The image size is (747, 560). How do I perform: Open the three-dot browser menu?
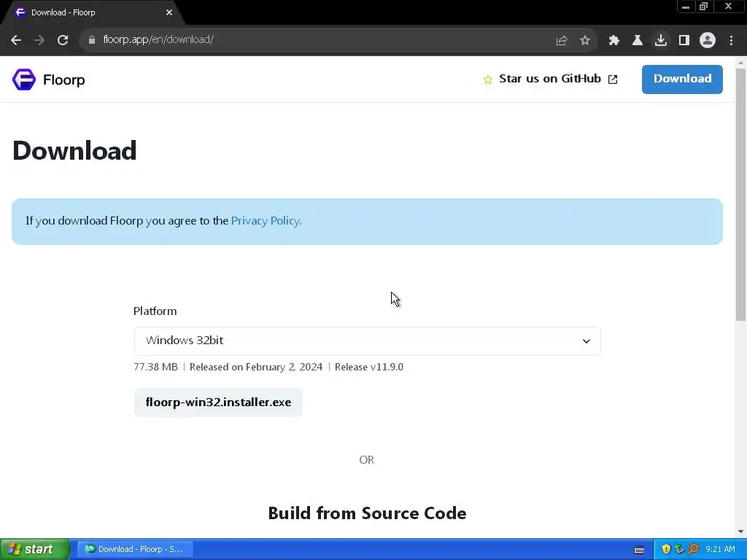coord(731,41)
